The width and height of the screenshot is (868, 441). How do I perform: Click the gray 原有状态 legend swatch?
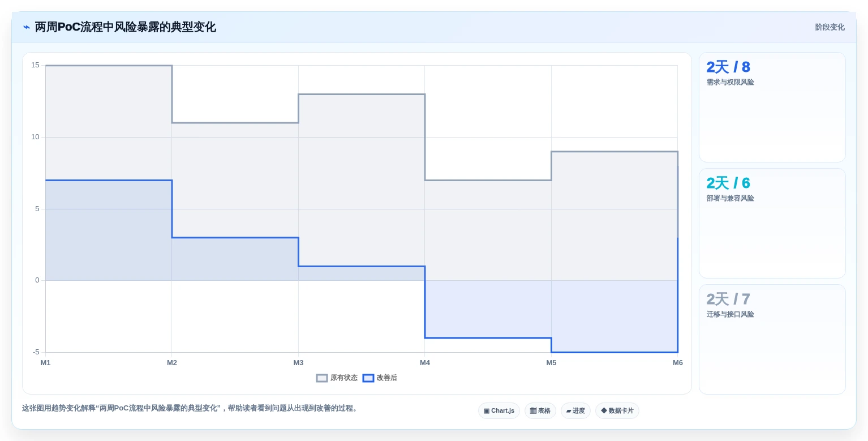322,378
